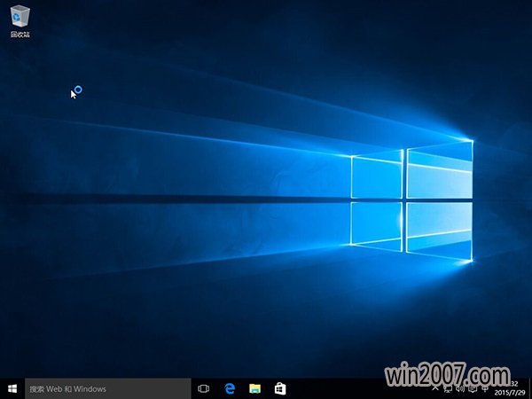
Task: Click the 2015/7/29 date in taskbar
Action: pyautogui.click(x=510, y=393)
